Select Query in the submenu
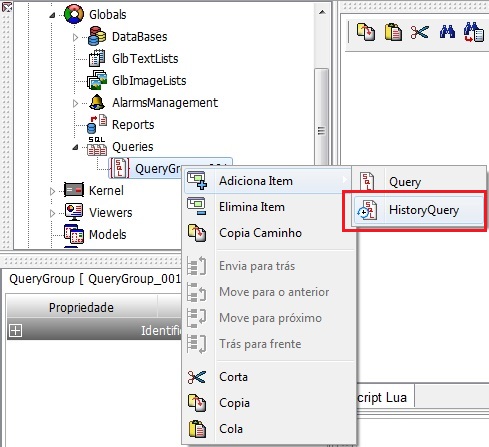The width and height of the screenshot is (489, 447). pos(419,182)
